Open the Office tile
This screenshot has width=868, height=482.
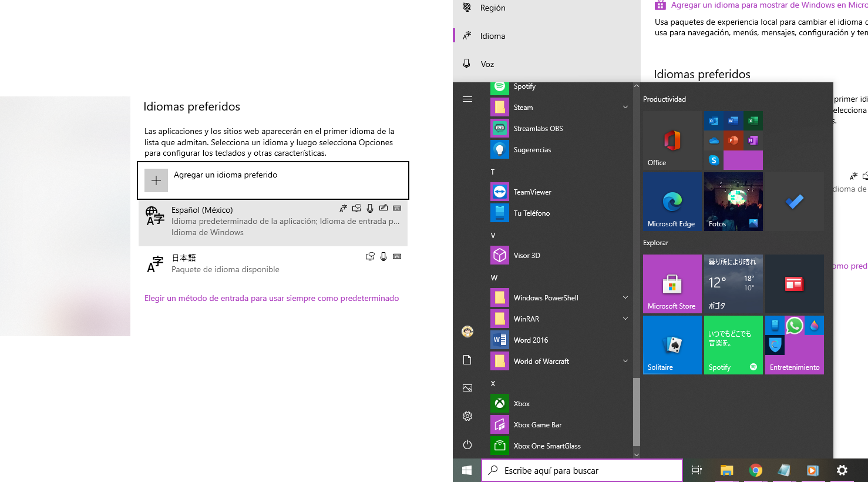672,140
